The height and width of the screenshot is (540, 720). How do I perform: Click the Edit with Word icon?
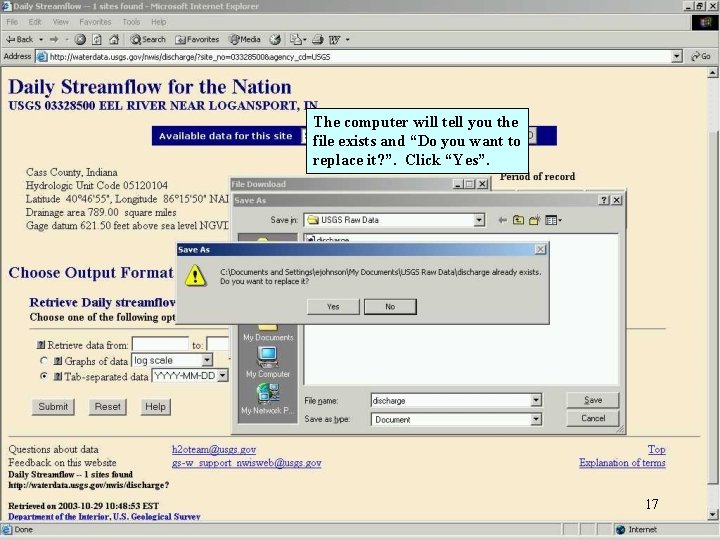pos(335,39)
